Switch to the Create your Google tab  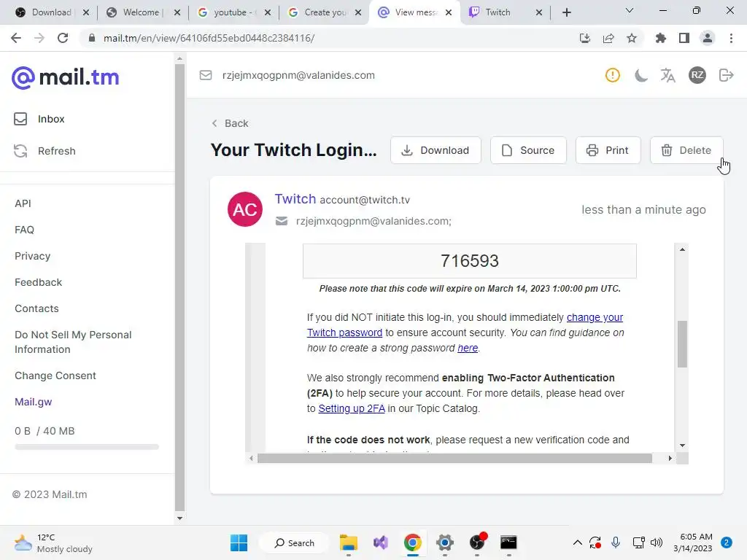(325, 12)
